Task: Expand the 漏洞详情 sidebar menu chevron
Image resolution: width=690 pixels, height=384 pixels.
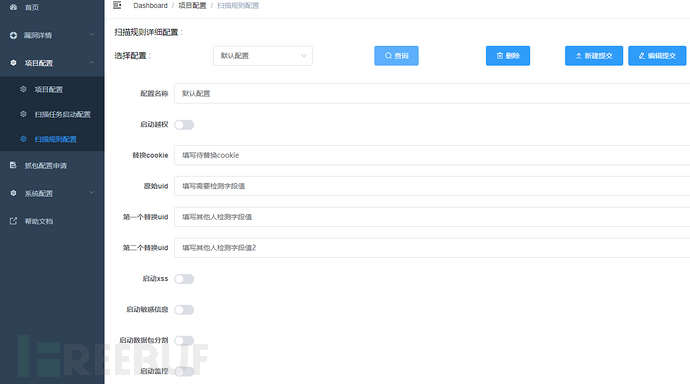Action: (92, 35)
